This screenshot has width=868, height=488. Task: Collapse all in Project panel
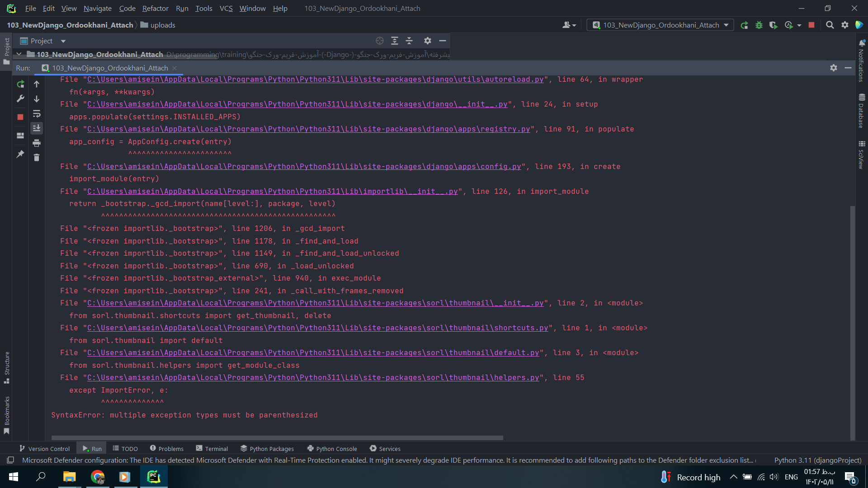pos(409,41)
